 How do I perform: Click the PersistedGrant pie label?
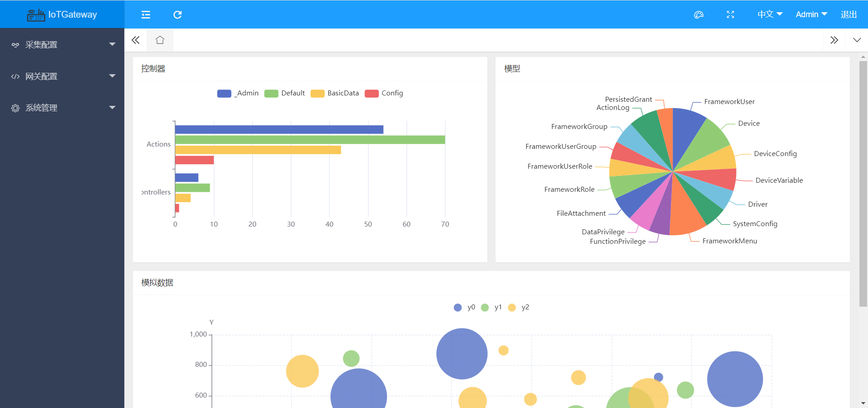(628, 100)
